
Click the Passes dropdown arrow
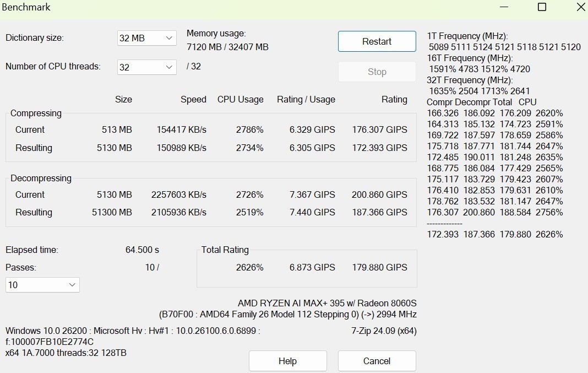click(x=72, y=285)
